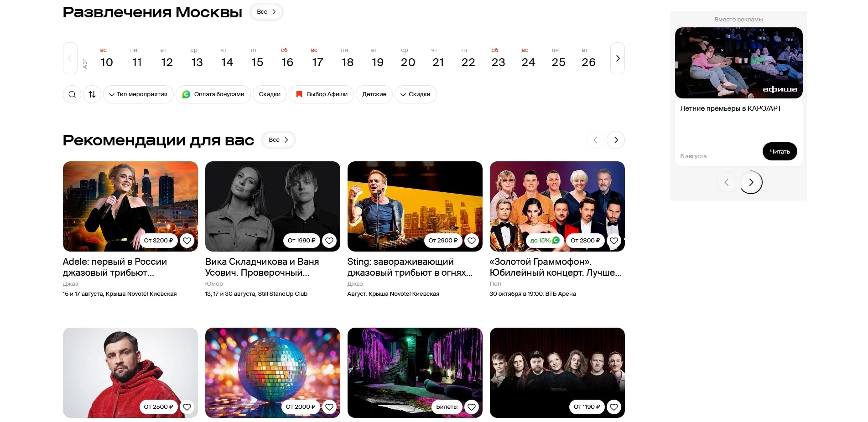The width and height of the screenshot is (868, 422).
Task: Expand the Тип мероприятия dropdown
Action: [x=138, y=94]
